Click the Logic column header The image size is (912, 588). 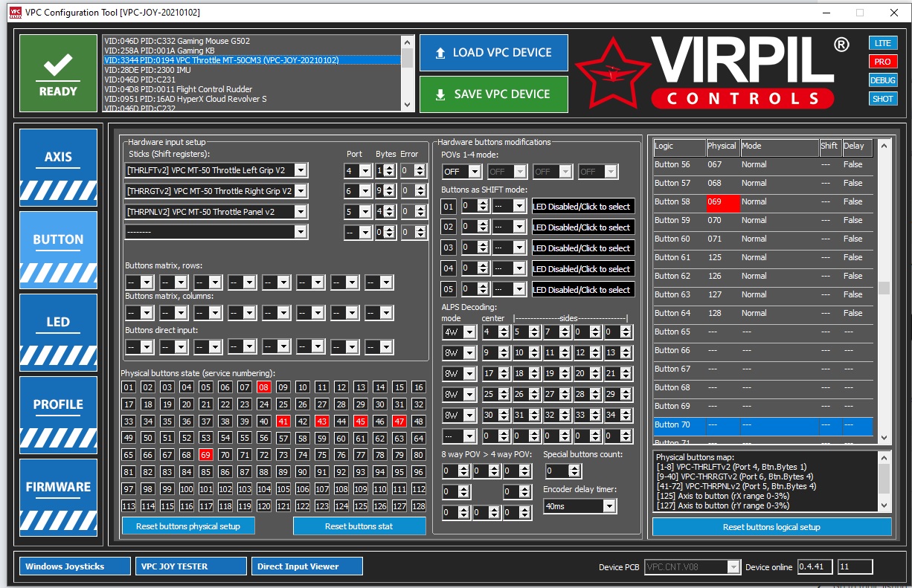click(679, 146)
